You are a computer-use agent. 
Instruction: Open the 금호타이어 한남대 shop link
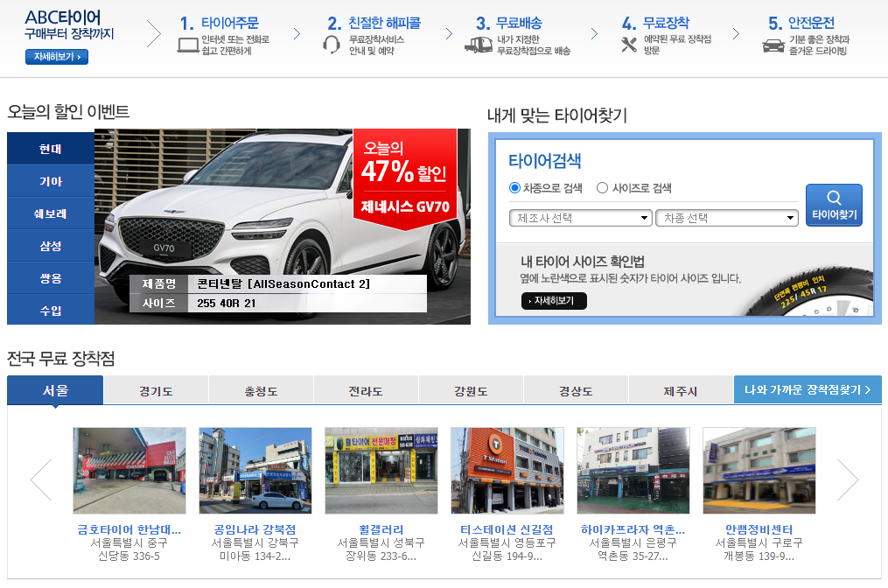tap(129, 529)
